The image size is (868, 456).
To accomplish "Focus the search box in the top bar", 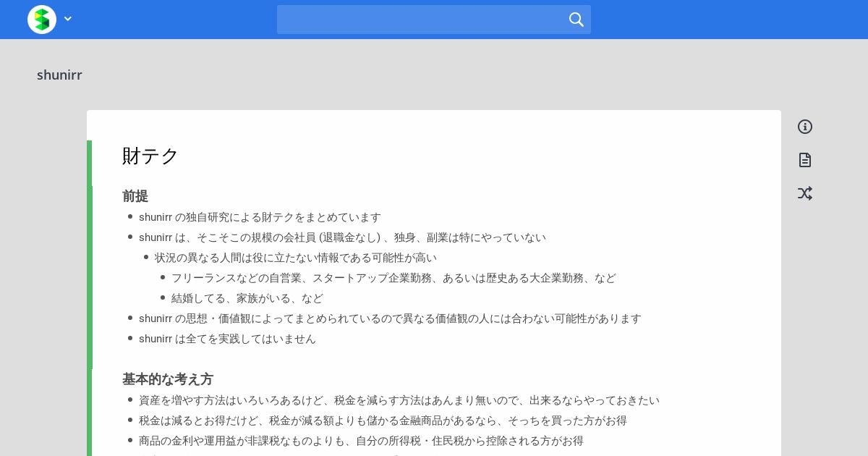I will click(x=434, y=20).
